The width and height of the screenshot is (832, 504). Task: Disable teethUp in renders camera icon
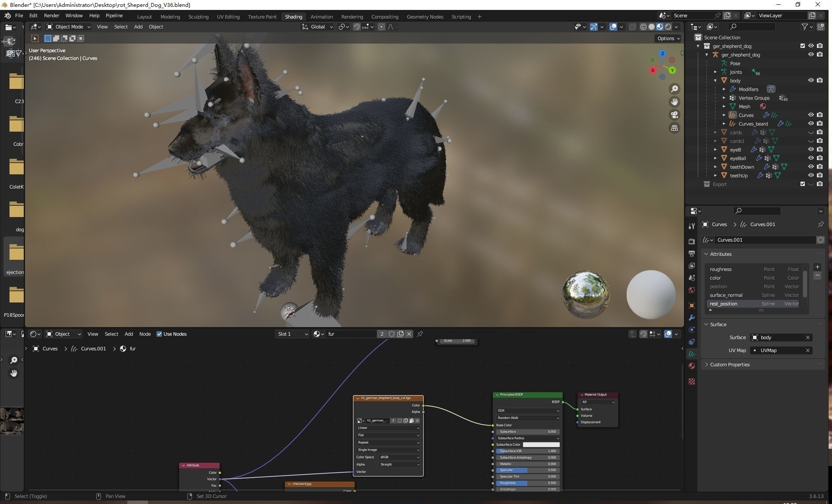pyautogui.click(x=819, y=175)
